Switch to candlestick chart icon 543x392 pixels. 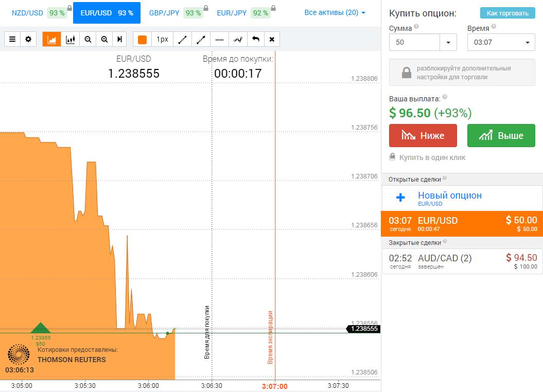point(71,39)
